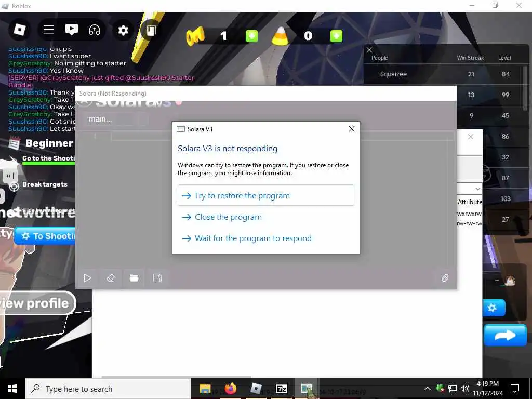
Task: Open Firefox from the taskbar
Action: (230, 389)
